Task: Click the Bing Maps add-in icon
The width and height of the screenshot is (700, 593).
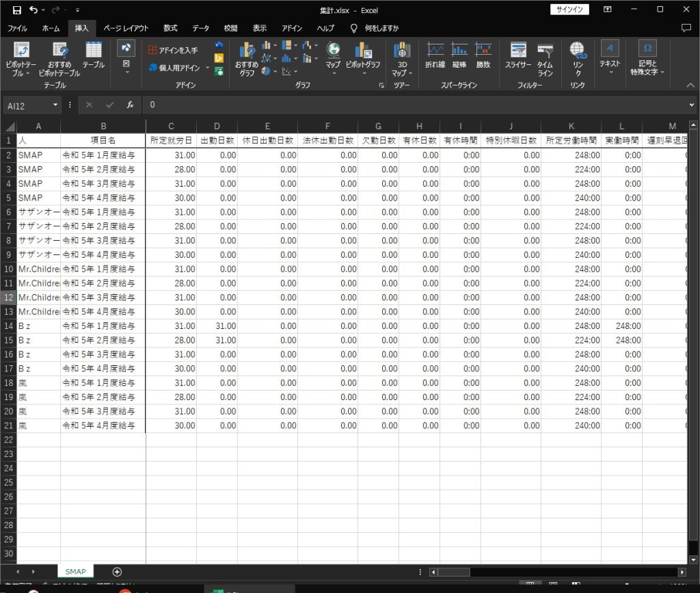Action: click(x=219, y=58)
